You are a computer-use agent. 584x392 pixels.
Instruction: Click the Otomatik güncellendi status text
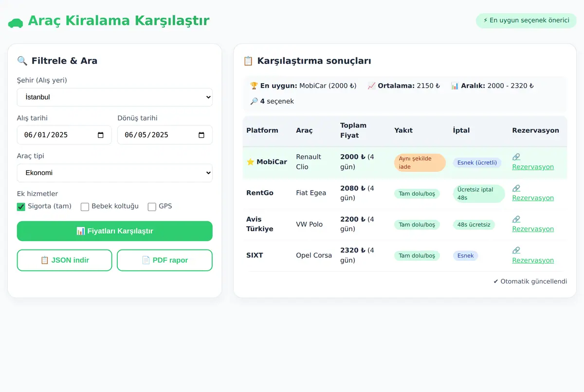point(530,282)
